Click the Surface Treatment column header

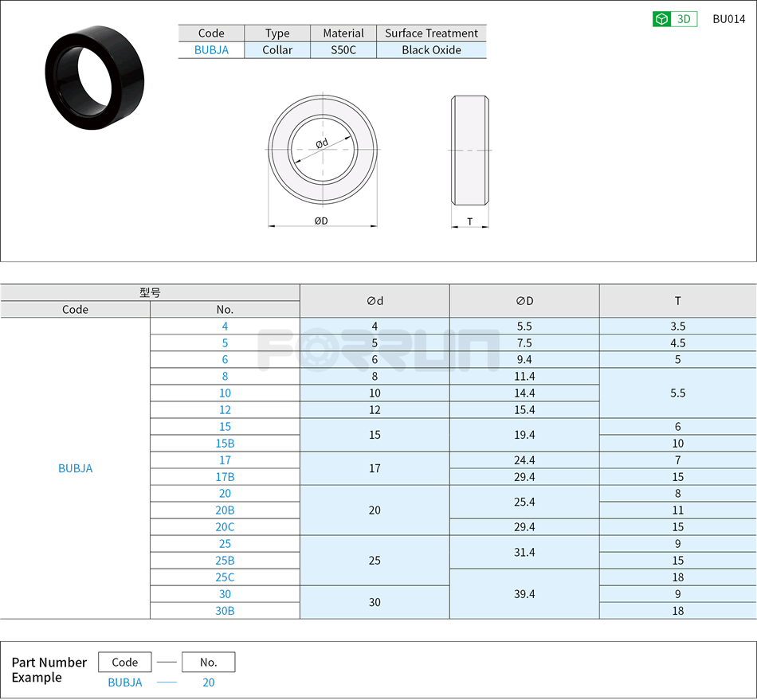pyautogui.click(x=432, y=33)
